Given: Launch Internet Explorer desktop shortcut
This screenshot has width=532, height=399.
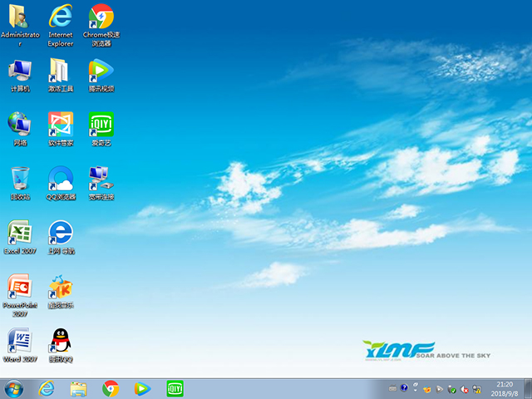Looking at the screenshot, I should 61,18.
